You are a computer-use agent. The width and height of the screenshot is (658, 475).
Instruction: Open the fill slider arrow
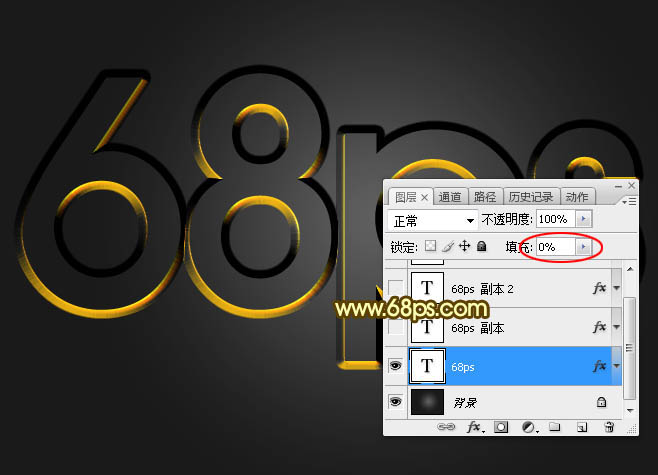click(x=583, y=247)
